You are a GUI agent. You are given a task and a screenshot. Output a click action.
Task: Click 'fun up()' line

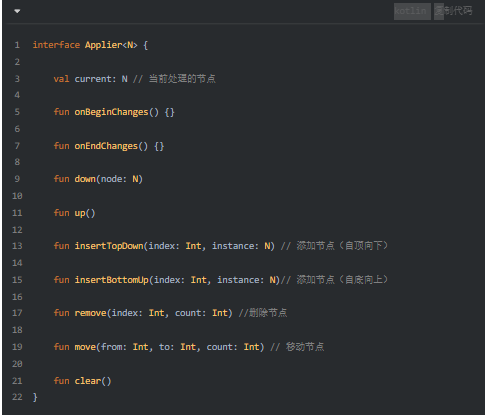click(74, 213)
